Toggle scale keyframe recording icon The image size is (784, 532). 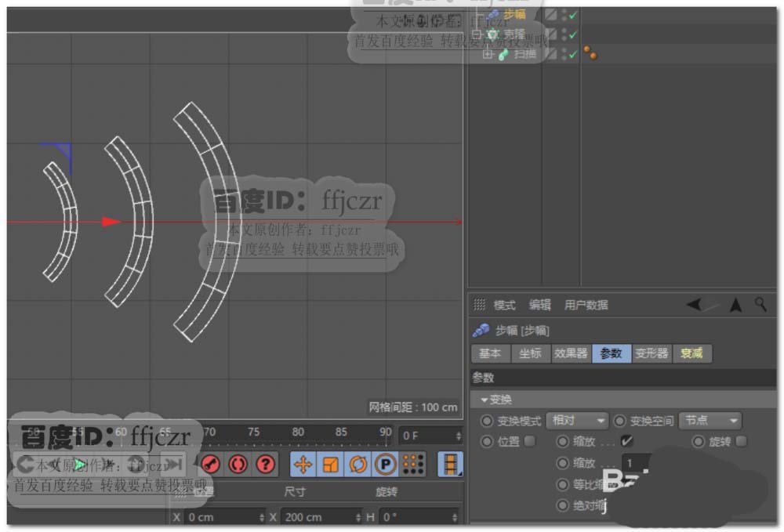tap(331, 465)
